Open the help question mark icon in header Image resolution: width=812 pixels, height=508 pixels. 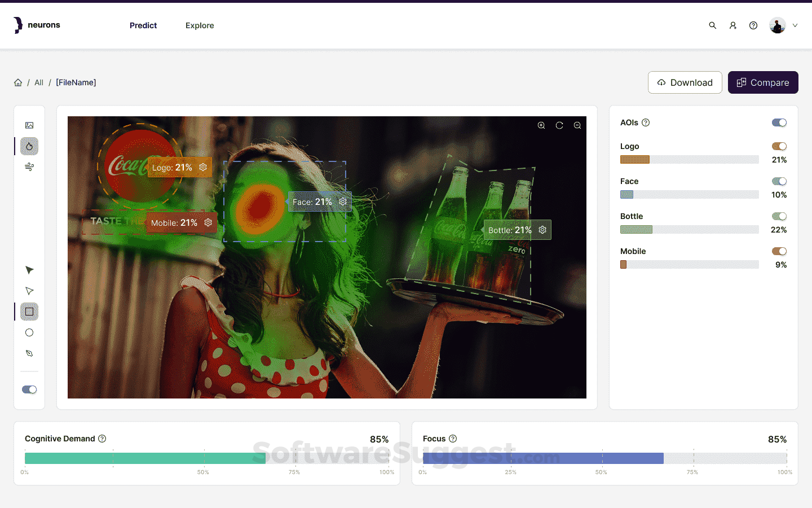click(x=753, y=25)
